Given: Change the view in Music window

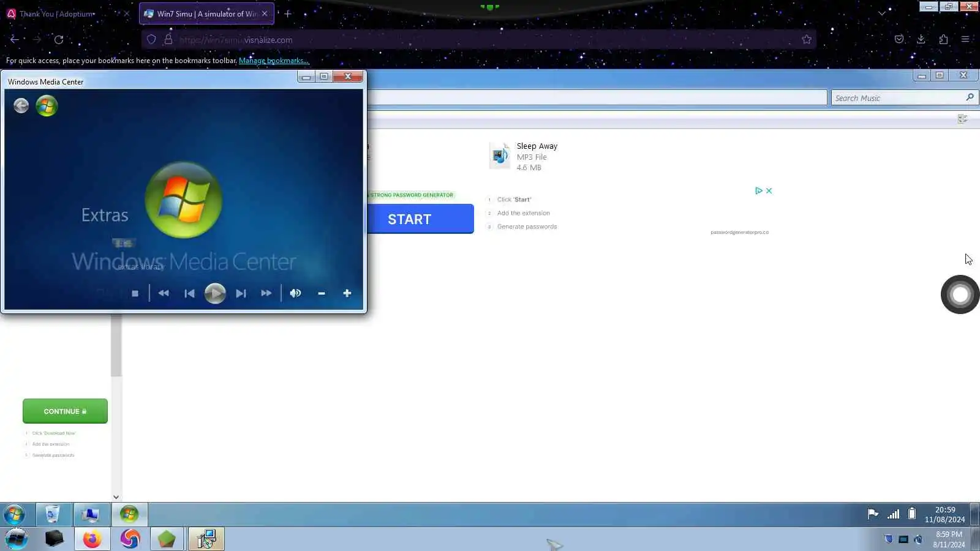Looking at the screenshot, I should 963,119.
